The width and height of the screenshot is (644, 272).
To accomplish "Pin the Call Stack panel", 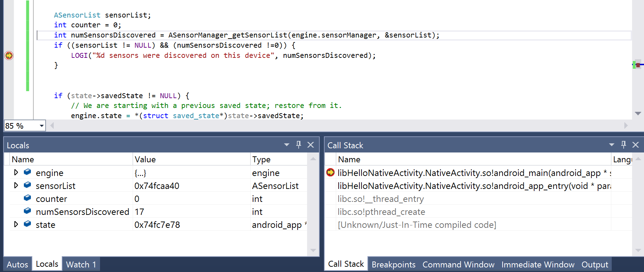I will tap(624, 145).
